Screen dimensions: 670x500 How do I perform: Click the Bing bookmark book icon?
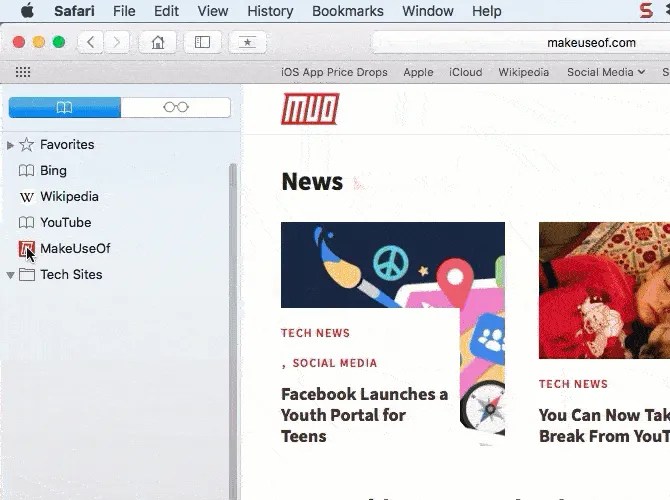click(26, 171)
